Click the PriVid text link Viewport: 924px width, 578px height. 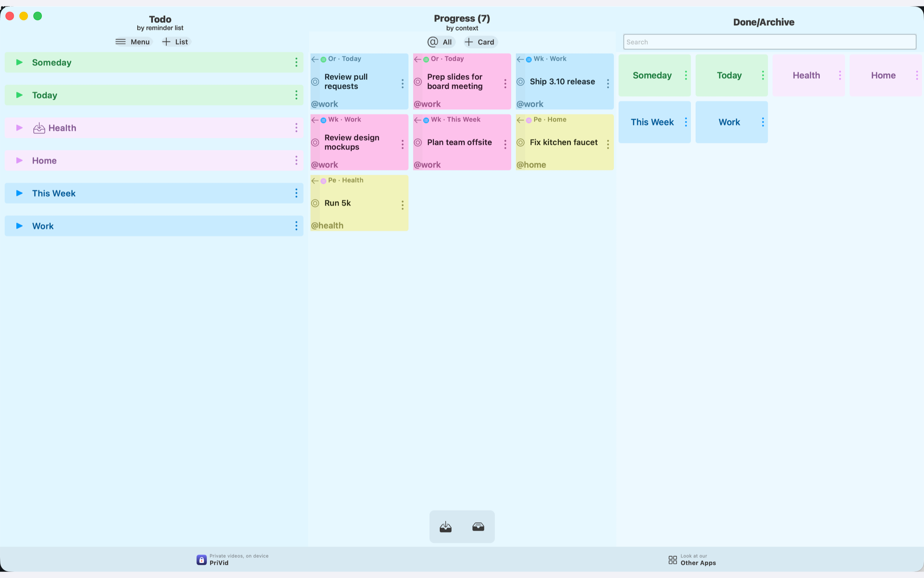click(x=219, y=563)
